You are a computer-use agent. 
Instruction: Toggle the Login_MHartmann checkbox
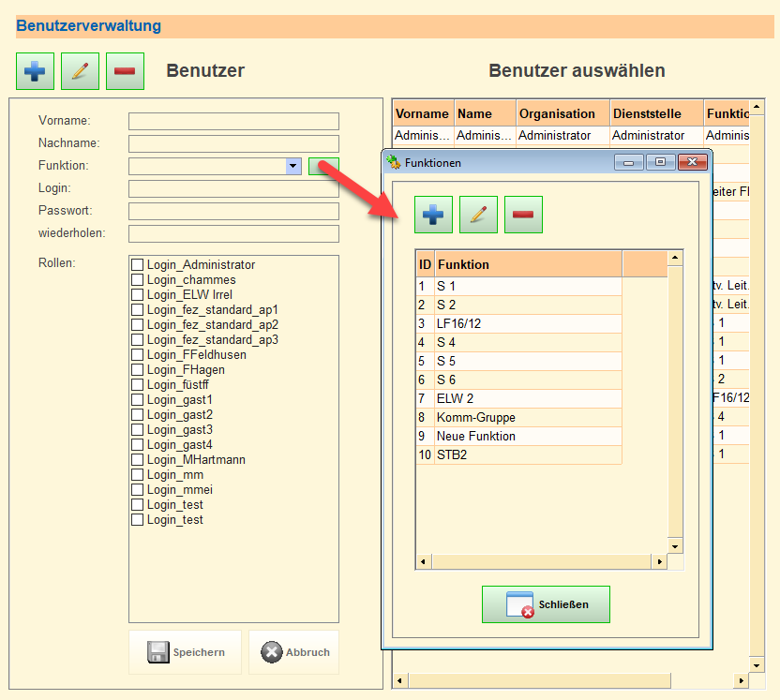[138, 460]
